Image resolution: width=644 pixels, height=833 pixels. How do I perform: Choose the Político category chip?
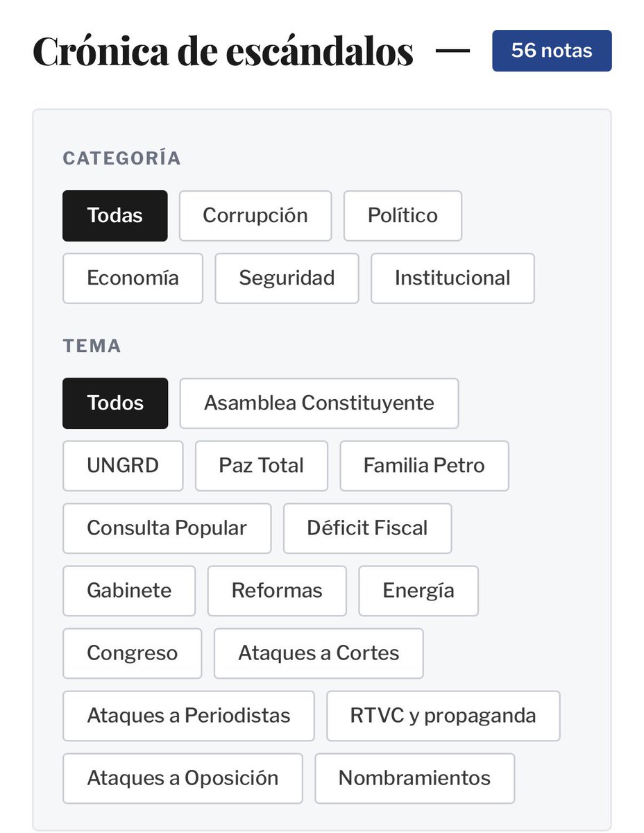click(402, 216)
